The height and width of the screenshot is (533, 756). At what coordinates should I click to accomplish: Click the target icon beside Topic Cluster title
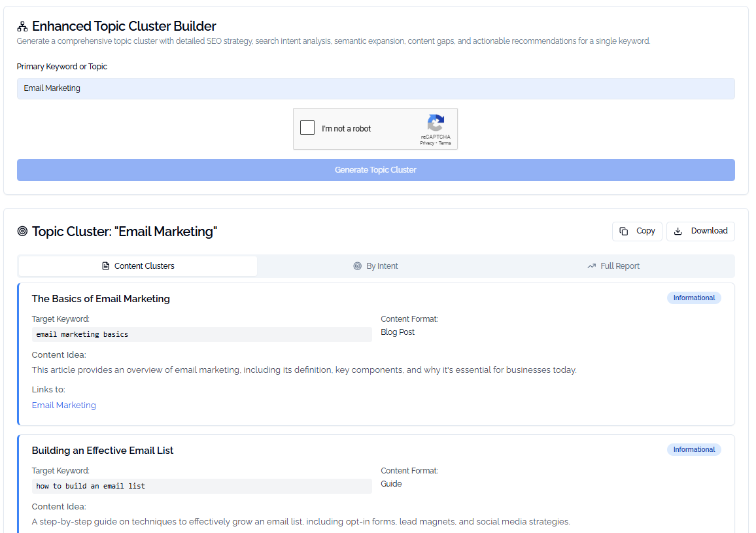click(x=22, y=232)
